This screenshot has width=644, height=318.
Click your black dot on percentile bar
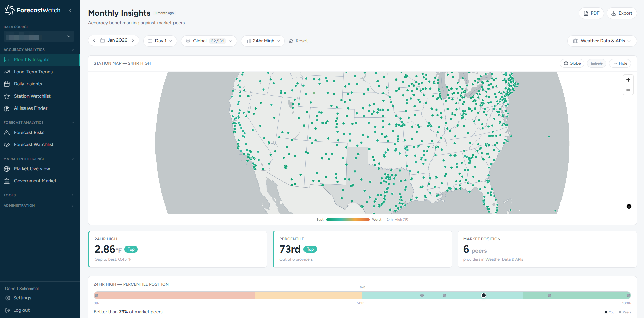(484, 295)
